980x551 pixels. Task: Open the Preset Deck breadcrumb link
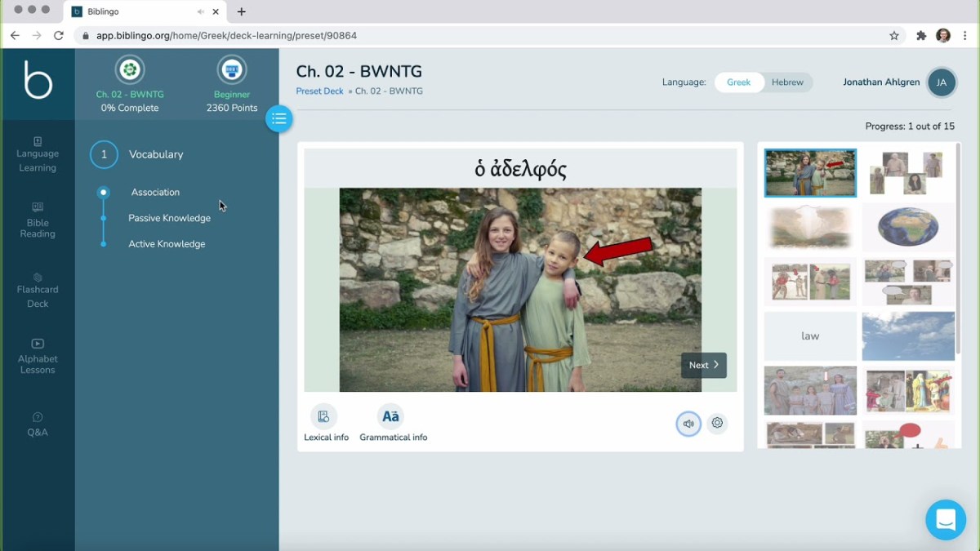(319, 91)
